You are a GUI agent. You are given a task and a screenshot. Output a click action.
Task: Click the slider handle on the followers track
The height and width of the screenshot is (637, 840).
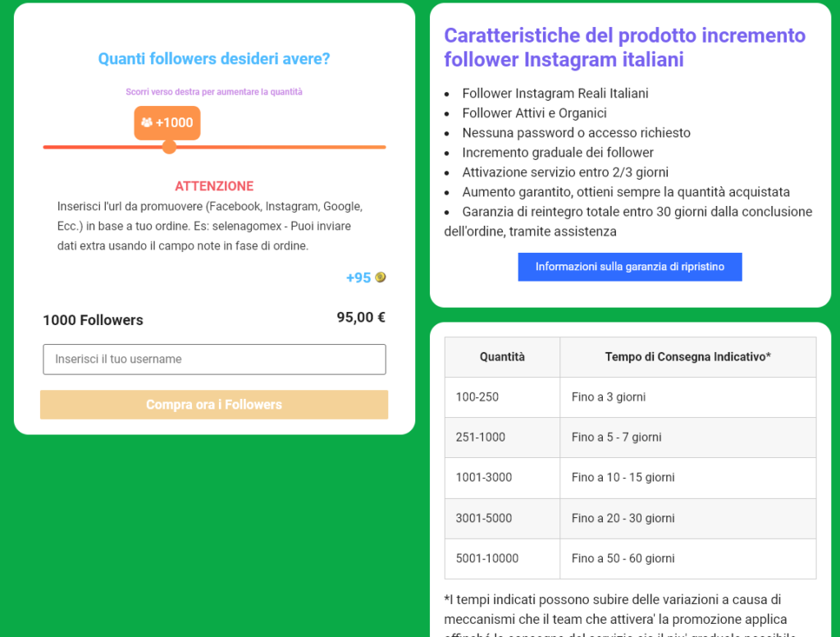pyautogui.click(x=169, y=147)
